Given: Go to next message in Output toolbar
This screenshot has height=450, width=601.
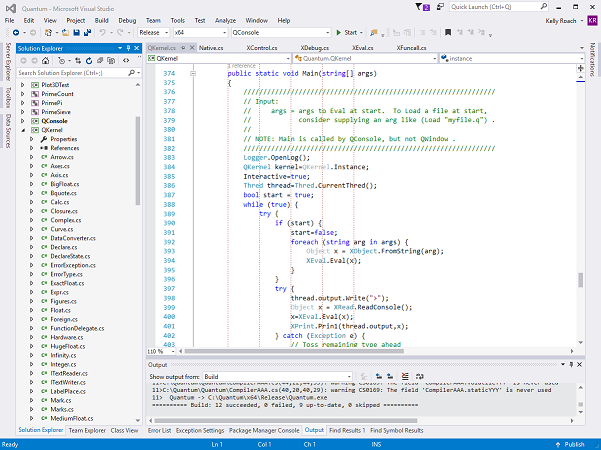Looking at the screenshot, I should (390, 376).
